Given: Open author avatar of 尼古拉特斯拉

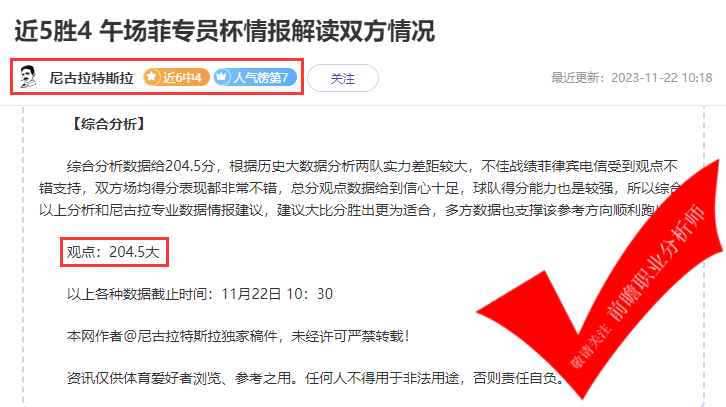Looking at the screenshot, I should pos(28,77).
